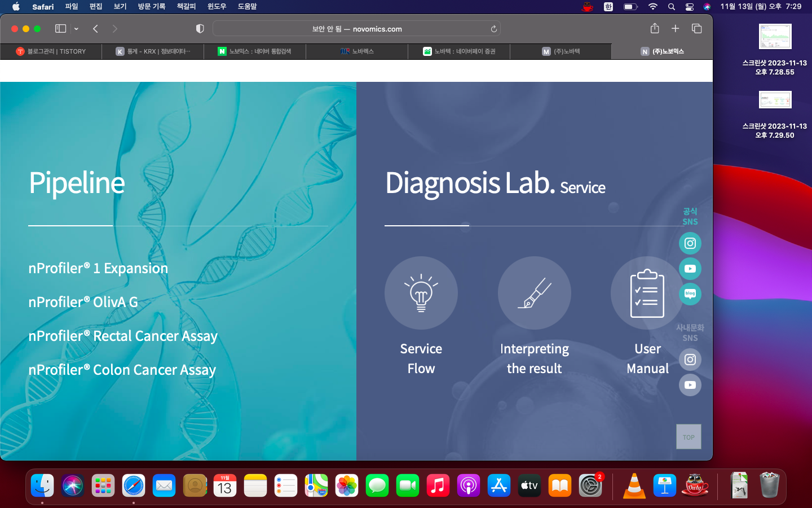Open App Store from the Dock
This screenshot has height=508, width=812.
(x=499, y=485)
